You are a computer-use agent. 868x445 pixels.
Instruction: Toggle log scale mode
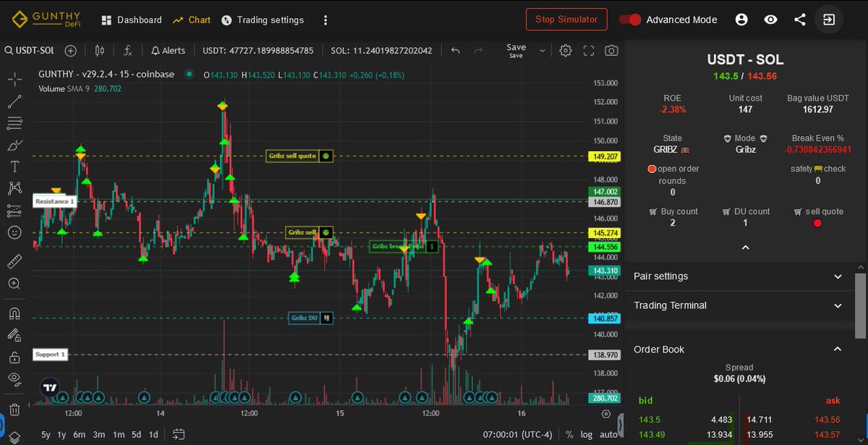pos(587,435)
